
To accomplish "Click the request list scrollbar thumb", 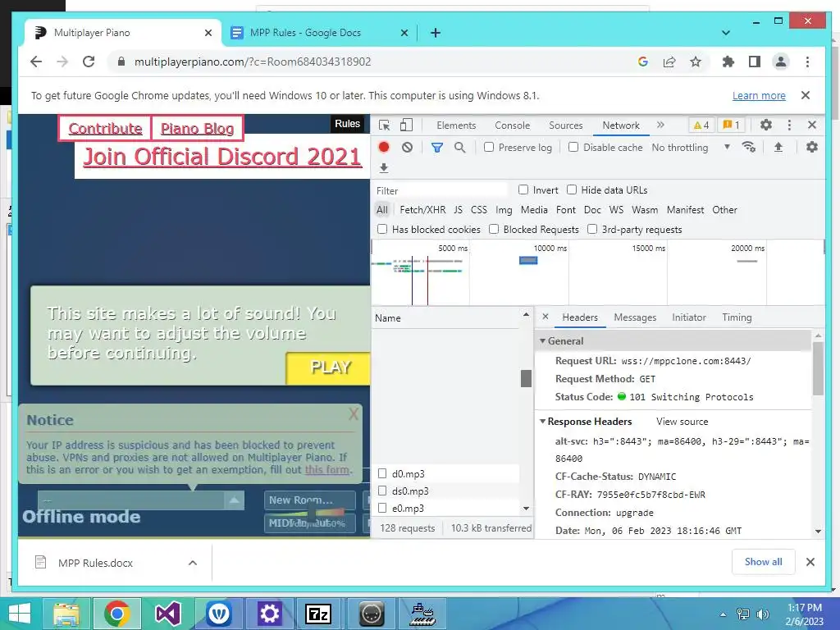I will point(526,378).
